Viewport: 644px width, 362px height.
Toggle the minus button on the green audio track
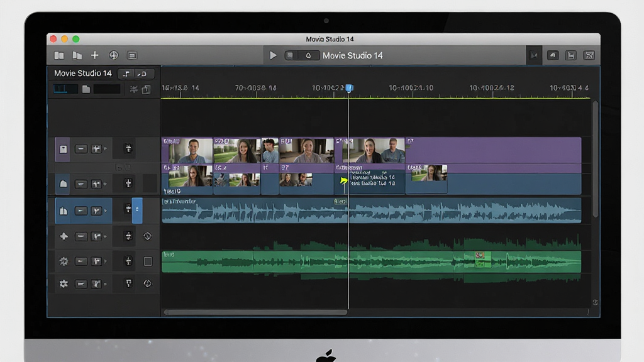pyautogui.click(x=81, y=261)
